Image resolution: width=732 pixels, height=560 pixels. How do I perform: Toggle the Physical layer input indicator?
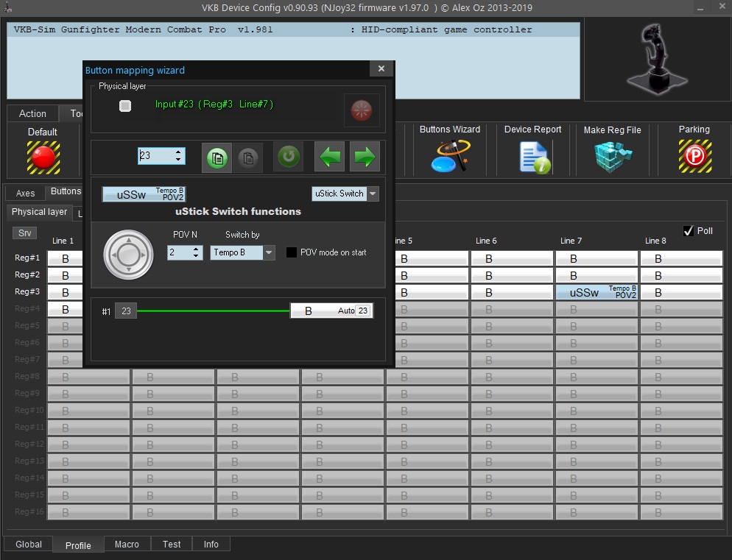click(x=125, y=107)
